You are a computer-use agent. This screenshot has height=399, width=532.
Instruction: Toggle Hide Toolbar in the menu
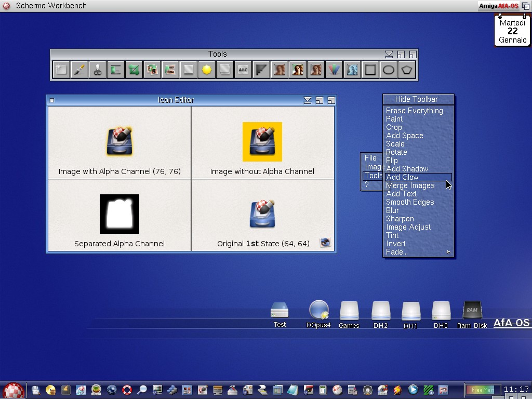(417, 99)
